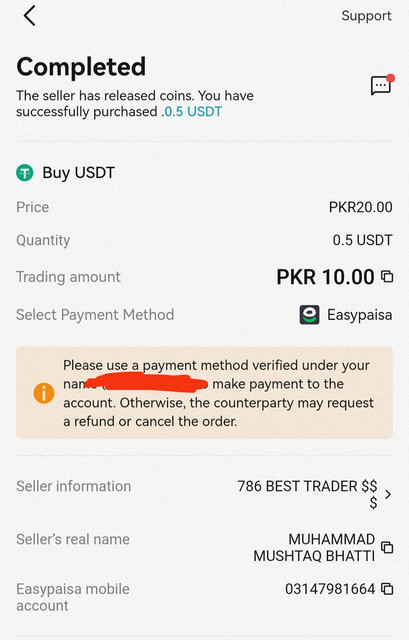The image size is (409, 640).
Task: Select the mobile number 03147981664
Action: (330, 589)
